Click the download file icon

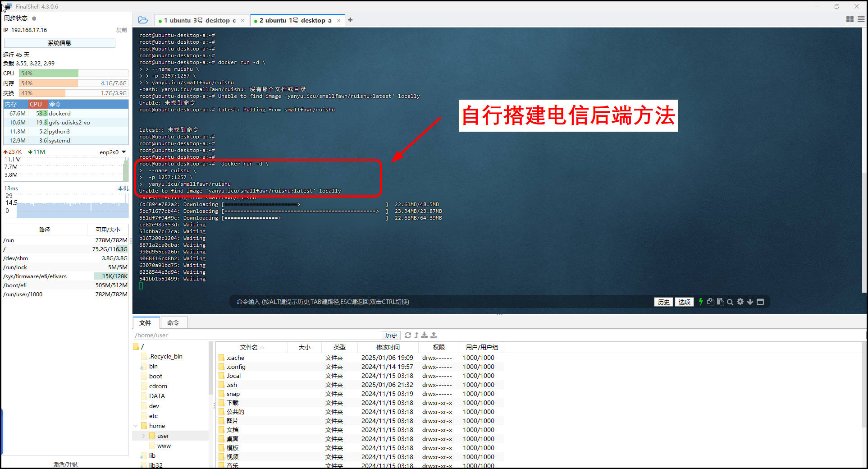(x=425, y=335)
